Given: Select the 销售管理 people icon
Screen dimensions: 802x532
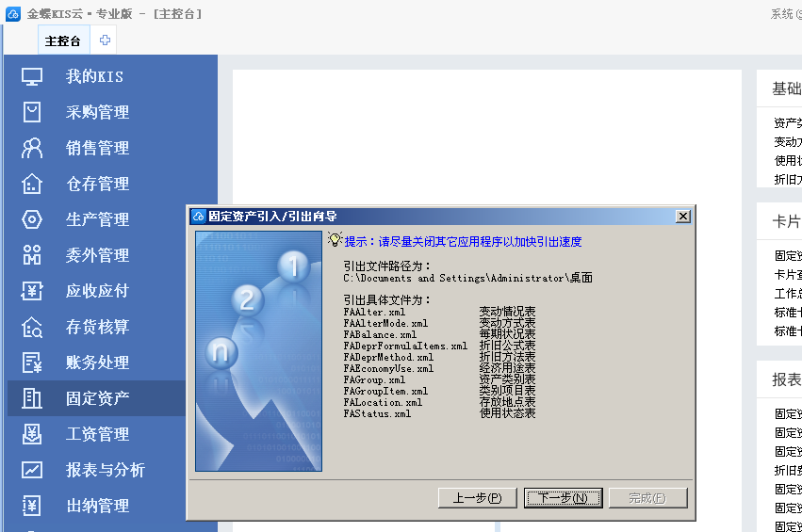Looking at the screenshot, I should [x=32, y=148].
